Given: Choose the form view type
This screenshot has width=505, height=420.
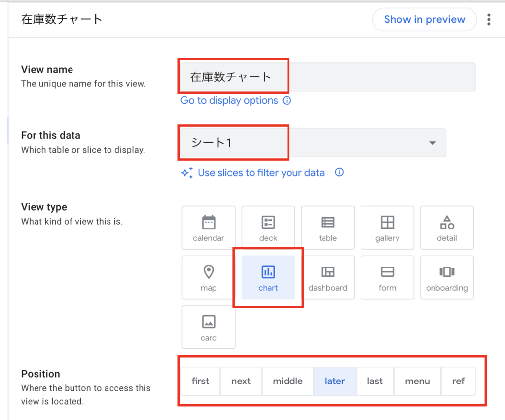Looking at the screenshot, I should pos(387,277).
